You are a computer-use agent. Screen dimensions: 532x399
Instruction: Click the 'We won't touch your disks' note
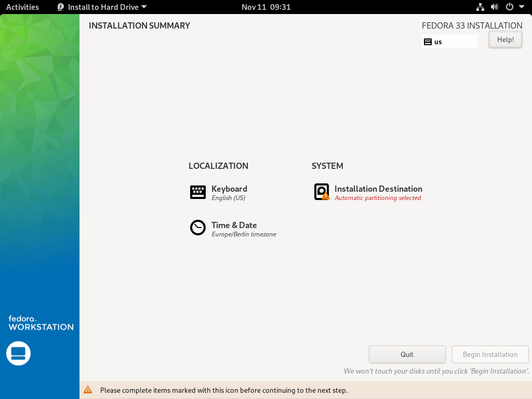tap(436, 371)
